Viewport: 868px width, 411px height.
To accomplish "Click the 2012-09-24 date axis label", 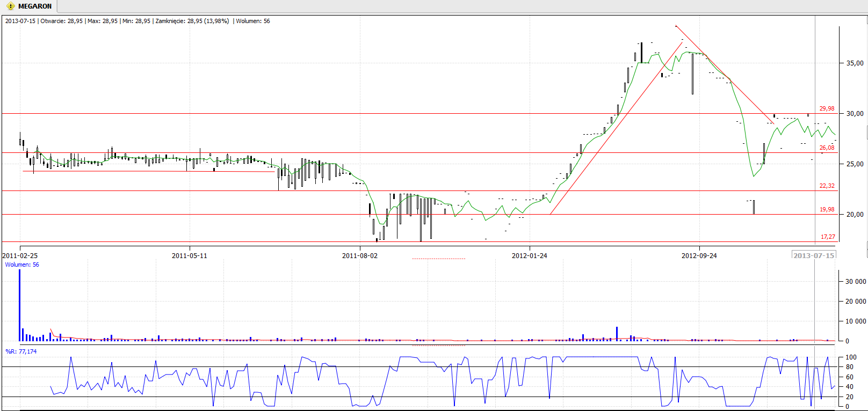I will pyautogui.click(x=699, y=256).
